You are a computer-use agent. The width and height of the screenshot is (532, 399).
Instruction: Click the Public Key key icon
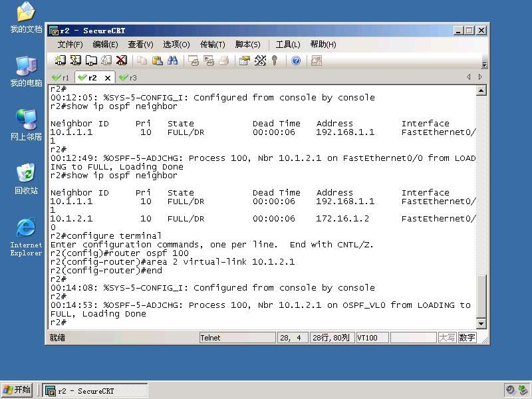pyautogui.click(x=275, y=61)
